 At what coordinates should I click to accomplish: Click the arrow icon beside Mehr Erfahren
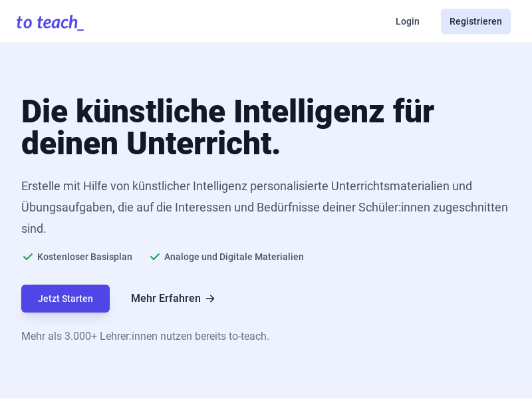click(210, 299)
